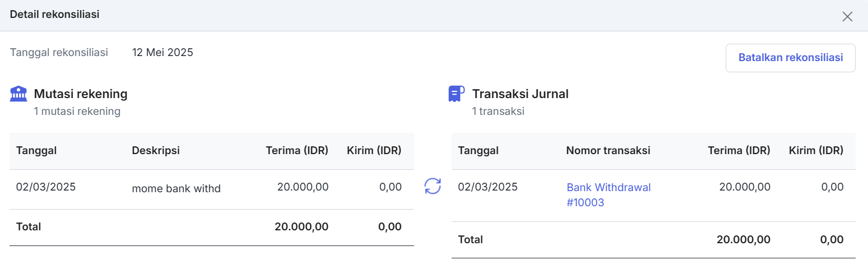
Task: Click the Terima (IDR) header in Transaksi Jurnal table
Action: pyautogui.click(x=739, y=150)
